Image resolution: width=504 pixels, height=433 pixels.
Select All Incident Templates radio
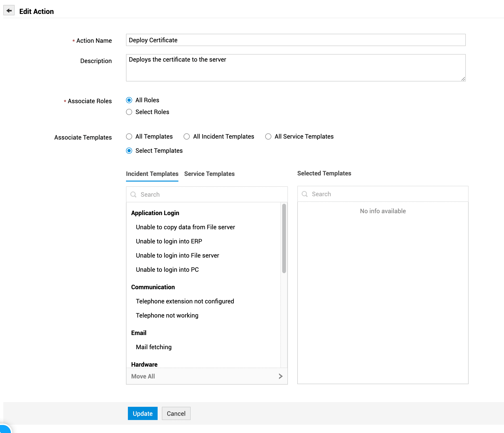pyautogui.click(x=187, y=136)
